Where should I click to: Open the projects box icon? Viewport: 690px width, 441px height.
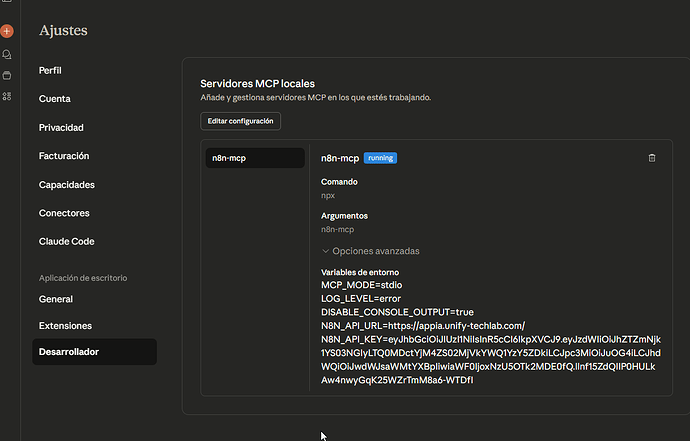click(7, 75)
